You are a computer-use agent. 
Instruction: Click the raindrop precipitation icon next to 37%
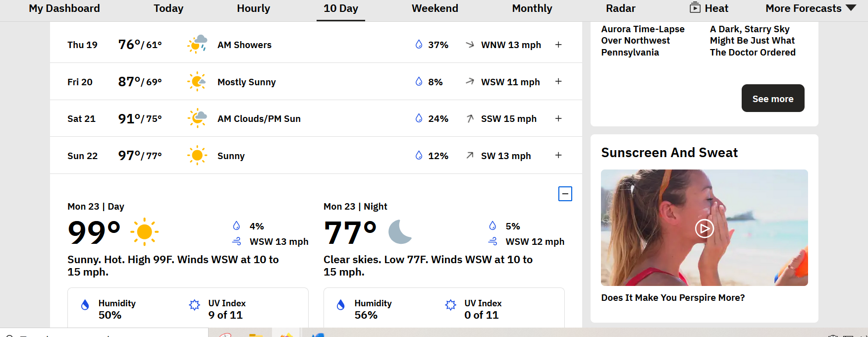click(x=419, y=44)
